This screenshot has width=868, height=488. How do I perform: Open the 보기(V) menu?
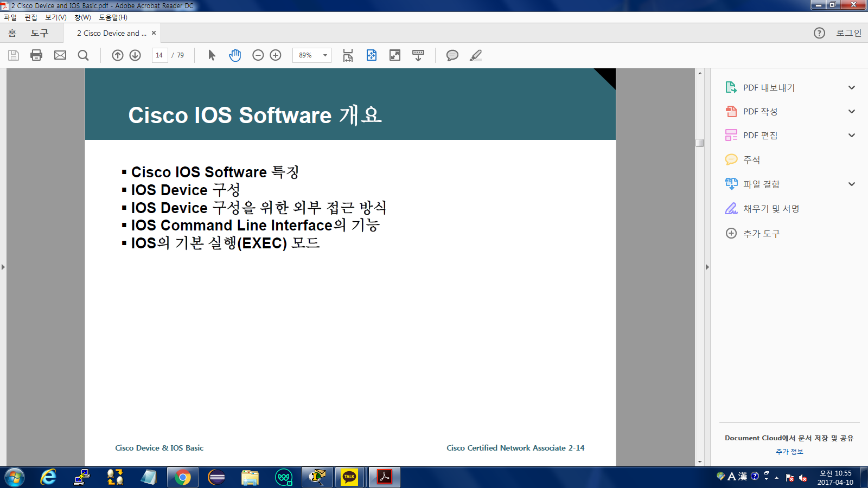pyautogui.click(x=56, y=17)
